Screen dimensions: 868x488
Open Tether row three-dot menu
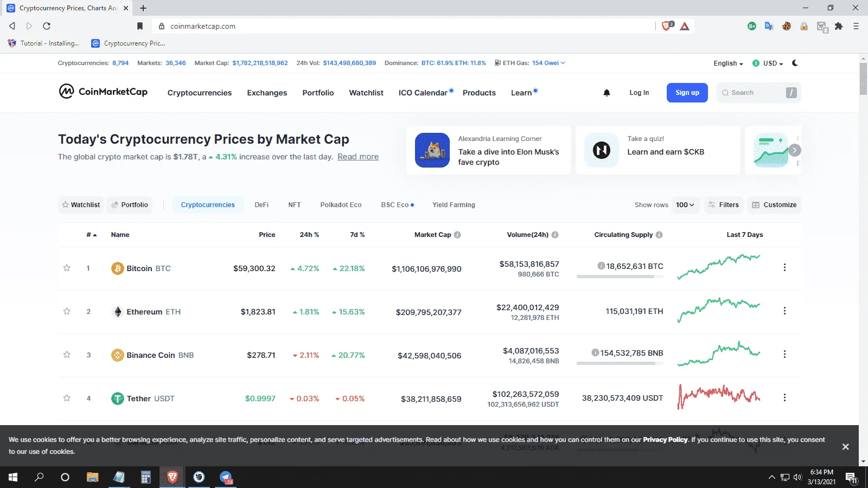coord(784,397)
